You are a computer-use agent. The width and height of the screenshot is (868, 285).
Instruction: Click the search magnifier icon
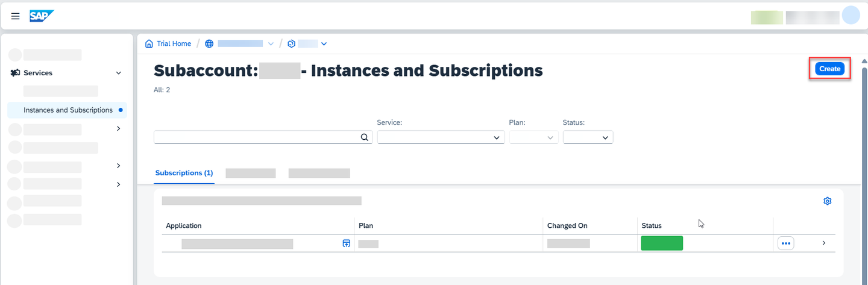click(x=365, y=137)
